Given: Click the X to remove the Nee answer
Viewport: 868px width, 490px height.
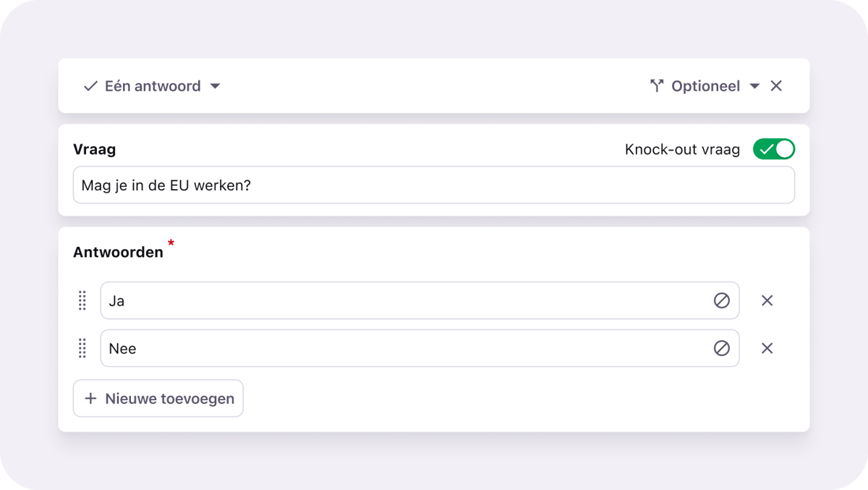Looking at the screenshot, I should (767, 348).
